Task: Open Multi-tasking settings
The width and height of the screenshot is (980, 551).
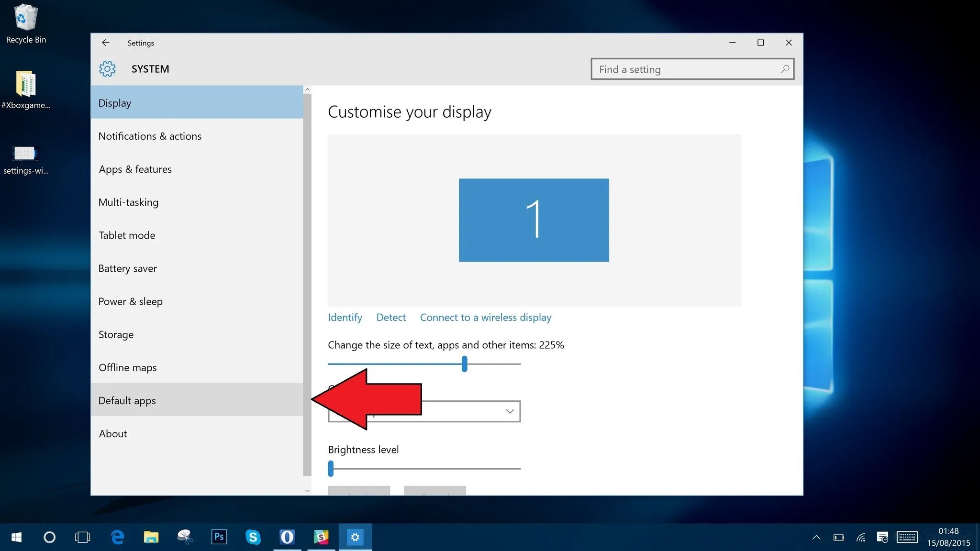Action: [129, 202]
